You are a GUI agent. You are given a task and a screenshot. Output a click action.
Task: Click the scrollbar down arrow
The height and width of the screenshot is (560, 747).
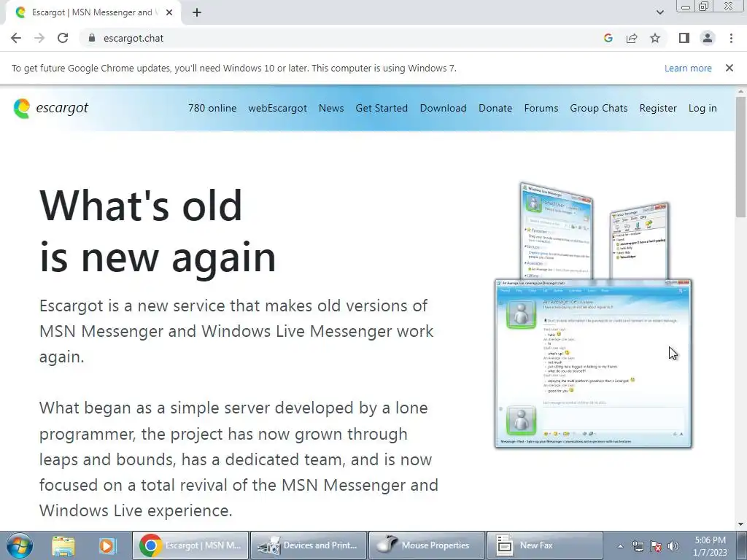[741, 524]
